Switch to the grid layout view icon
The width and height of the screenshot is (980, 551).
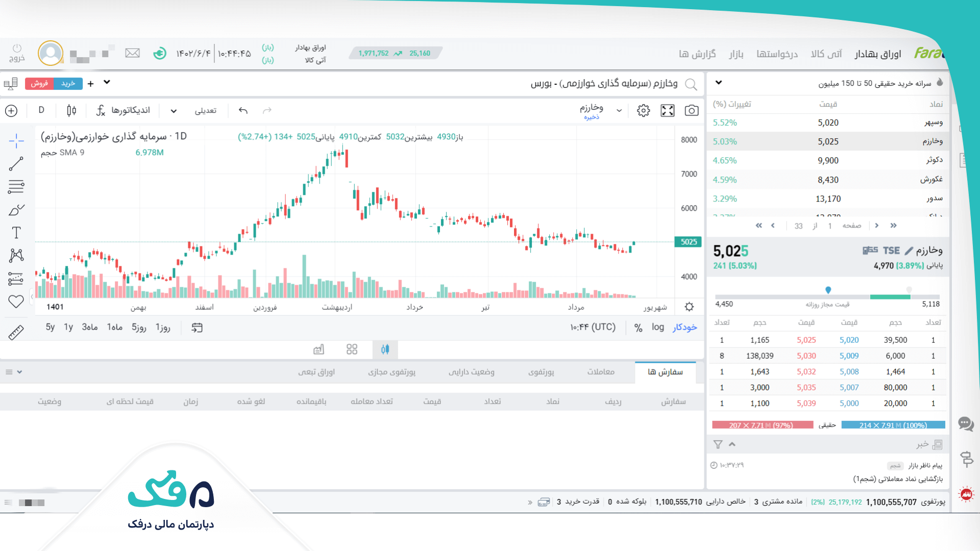352,349
